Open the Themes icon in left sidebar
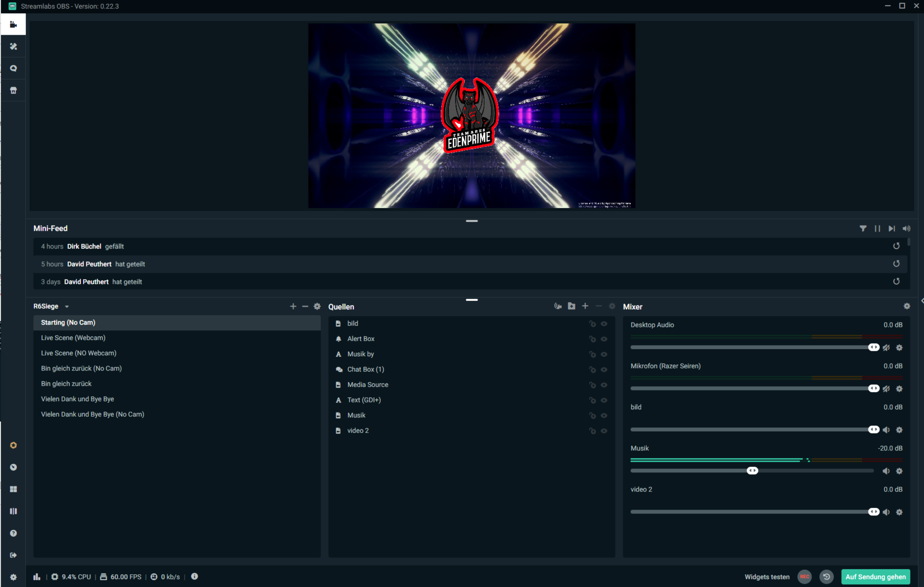The height and width of the screenshot is (587, 924). [13, 47]
